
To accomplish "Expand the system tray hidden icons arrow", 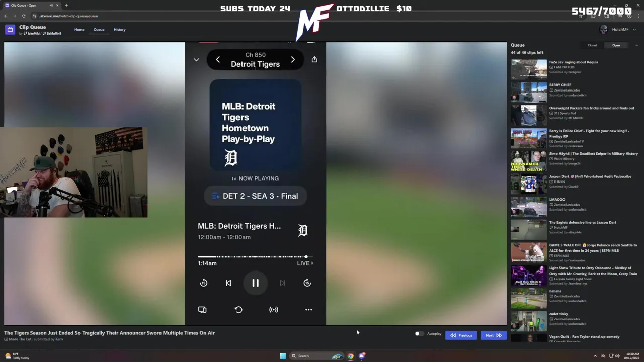I will (x=595, y=356).
